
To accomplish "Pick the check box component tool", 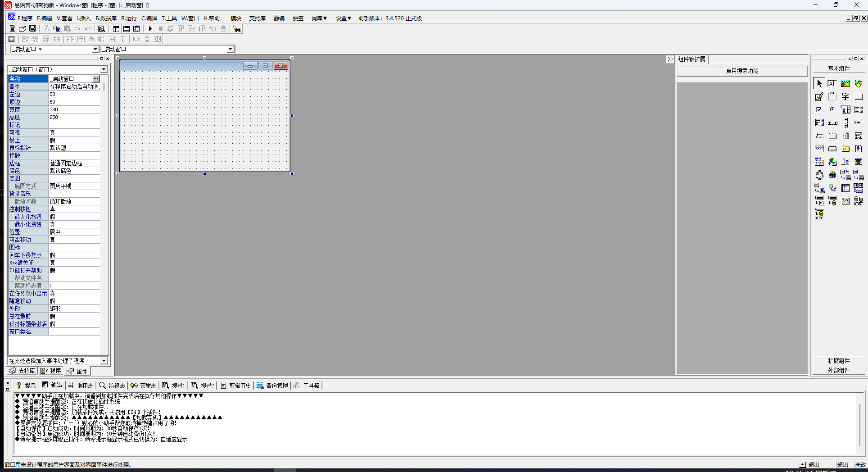I will click(819, 109).
